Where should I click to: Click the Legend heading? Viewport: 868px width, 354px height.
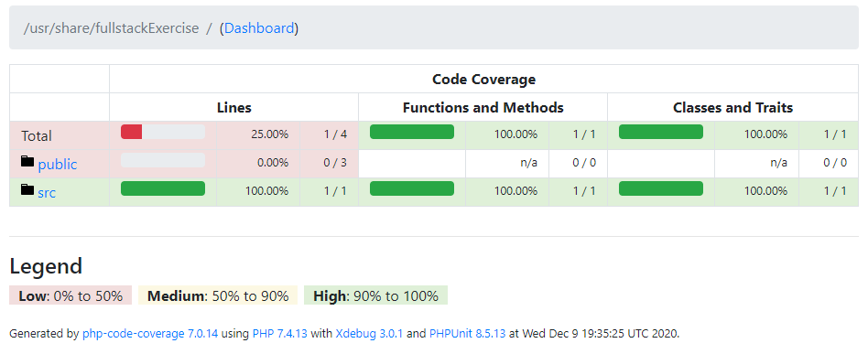[x=46, y=266]
